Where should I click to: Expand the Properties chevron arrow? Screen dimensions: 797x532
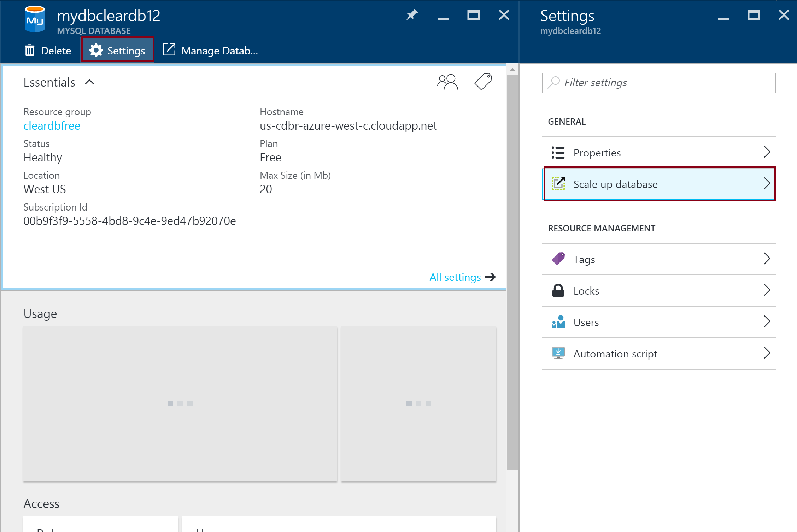[x=766, y=152]
